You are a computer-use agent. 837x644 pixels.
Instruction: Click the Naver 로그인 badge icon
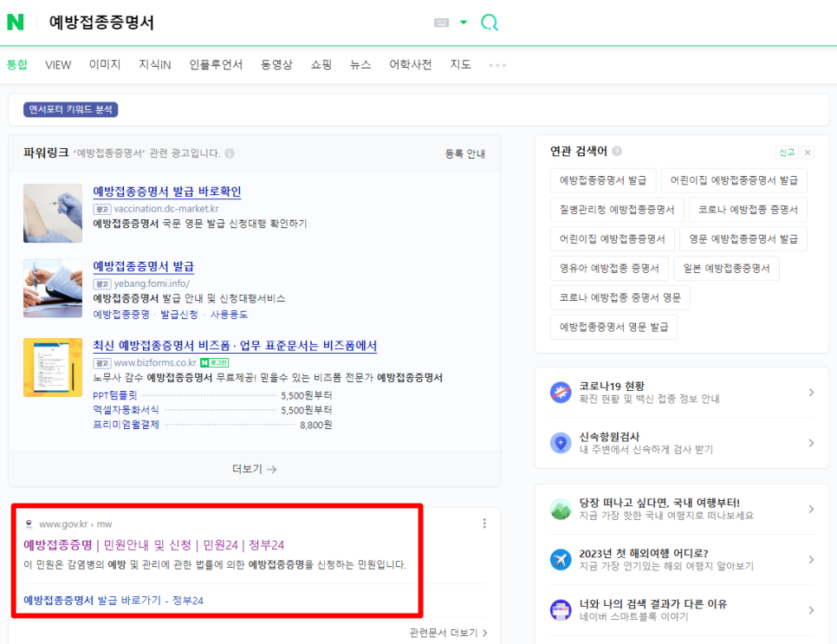click(x=214, y=362)
